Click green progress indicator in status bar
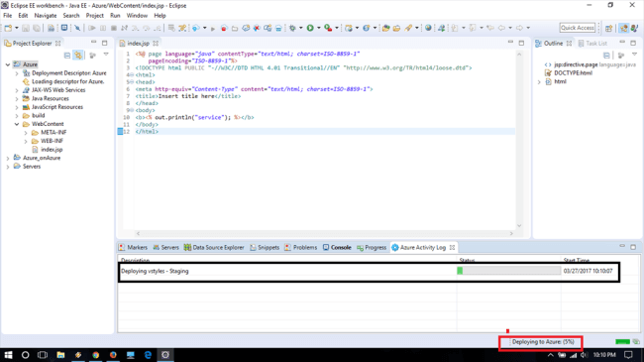Image resolution: width=644 pixels, height=362 pixels. pyautogui.click(x=622, y=342)
